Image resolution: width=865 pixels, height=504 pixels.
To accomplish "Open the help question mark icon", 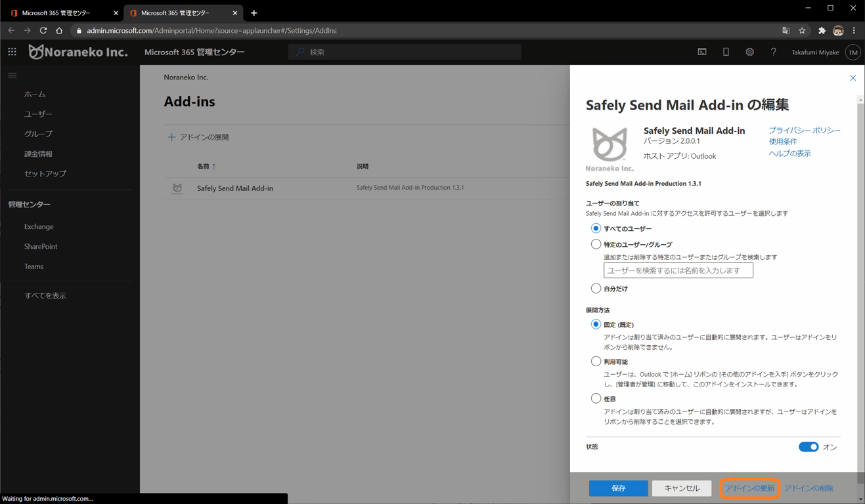I will (x=773, y=52).
